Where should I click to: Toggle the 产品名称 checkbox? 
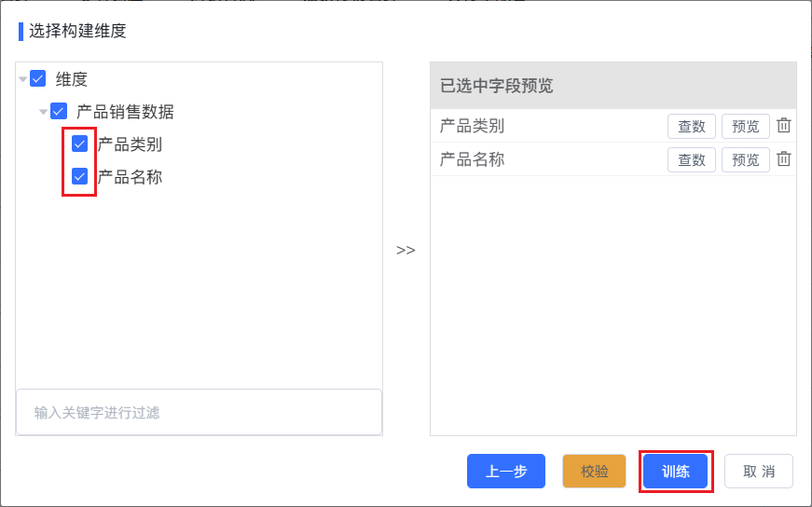[x=79, y=176]
